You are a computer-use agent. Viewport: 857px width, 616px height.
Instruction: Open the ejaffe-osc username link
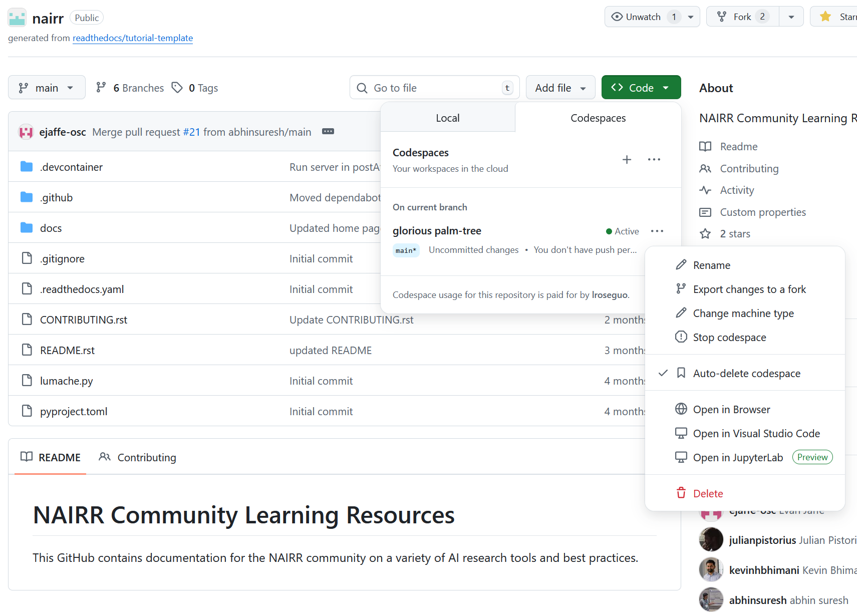point(63,132)
